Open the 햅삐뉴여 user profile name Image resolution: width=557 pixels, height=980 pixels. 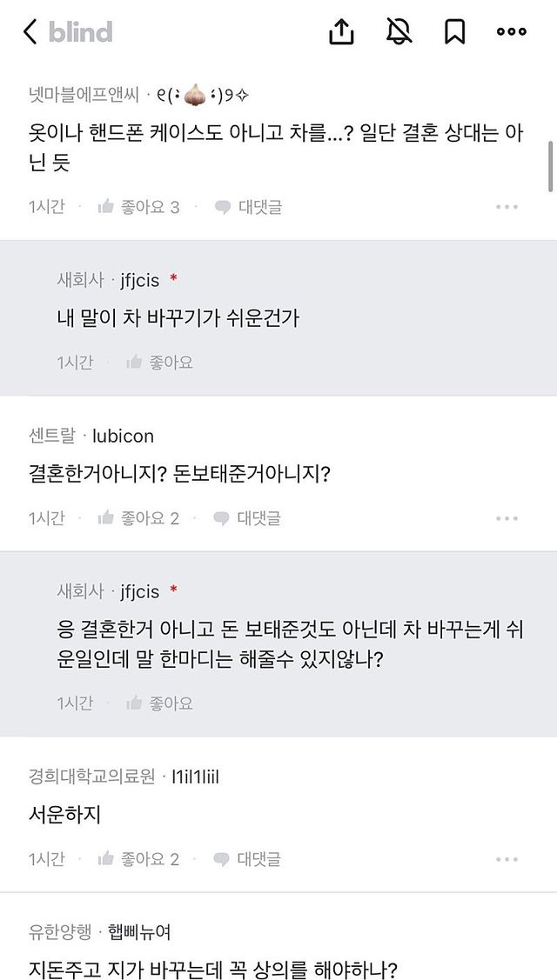click(139, 932)
